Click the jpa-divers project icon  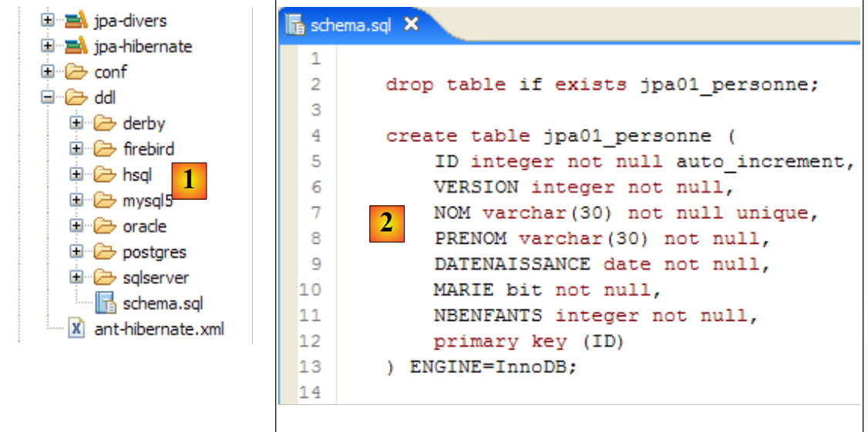(x=76, y=21)
